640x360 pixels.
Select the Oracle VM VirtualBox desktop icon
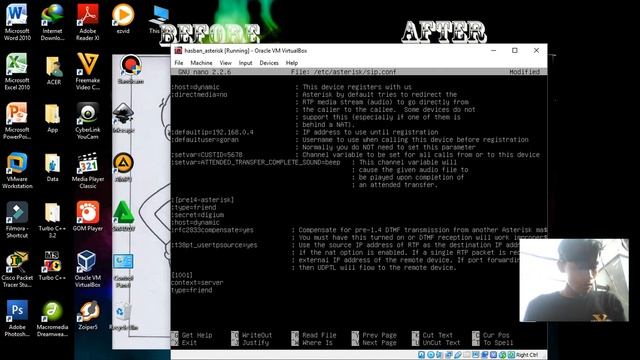[87, 269]
